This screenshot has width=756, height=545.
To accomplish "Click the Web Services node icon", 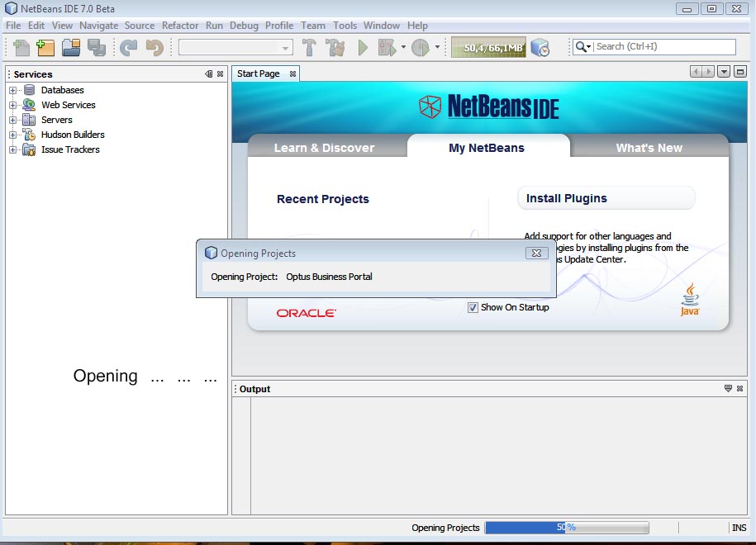I will point(29,105).
